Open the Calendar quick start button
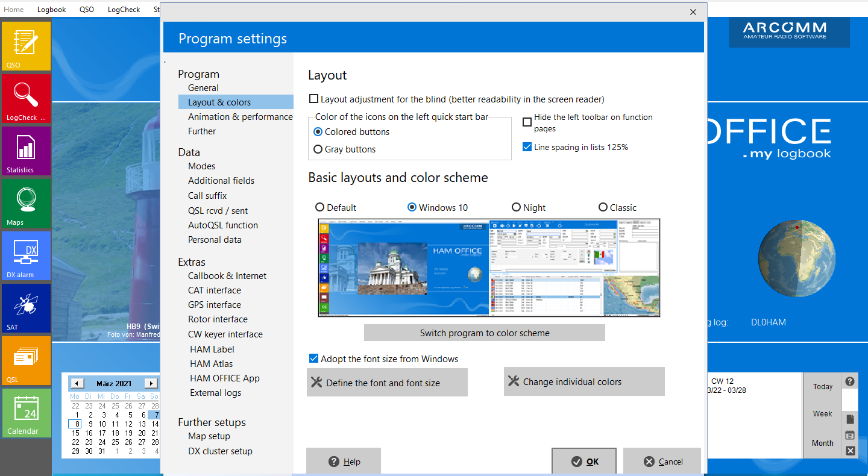This screenshot has width=868, height=476. coord(26,413)
